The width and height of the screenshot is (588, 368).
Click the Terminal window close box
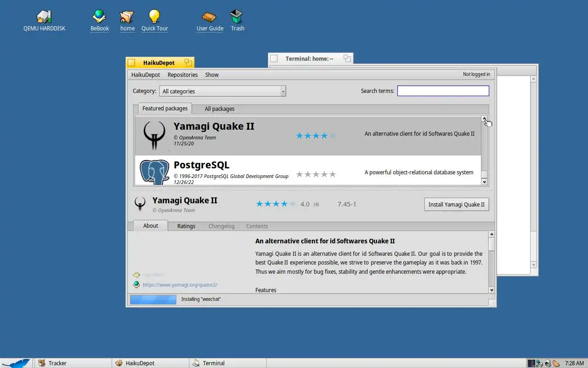274,58
